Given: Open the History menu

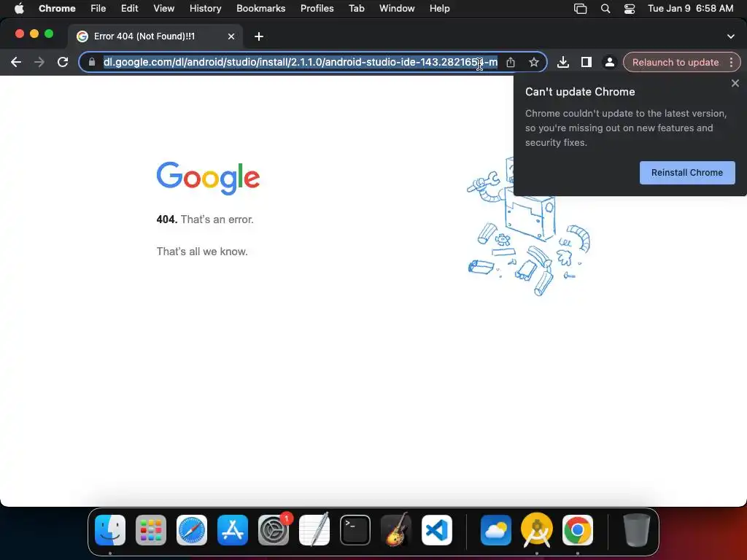Looking at the screenshot, I should [x=205, y=8].
